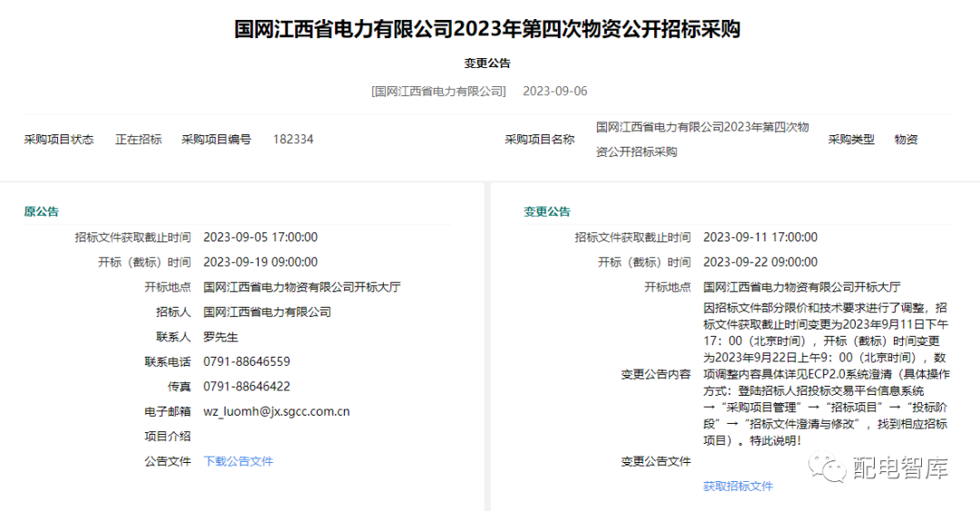Click the 采购类型 label

point(851,140)
